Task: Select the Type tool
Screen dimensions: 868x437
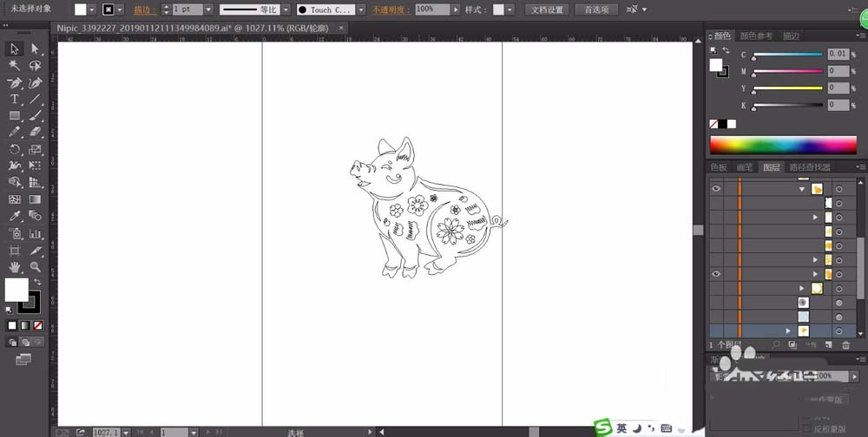Action: [15, 100]
